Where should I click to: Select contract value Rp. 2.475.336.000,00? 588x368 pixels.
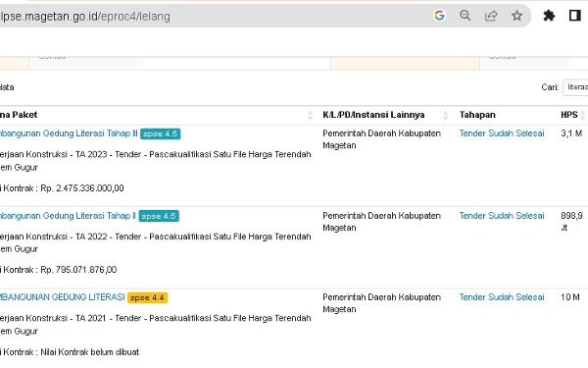tap(82, 188)
